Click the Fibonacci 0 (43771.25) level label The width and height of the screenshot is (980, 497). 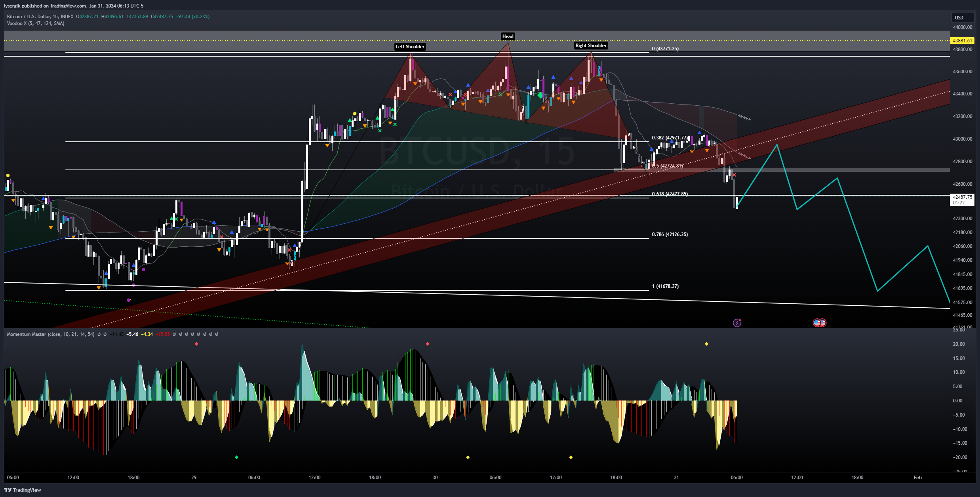click(x=665, y=49)
